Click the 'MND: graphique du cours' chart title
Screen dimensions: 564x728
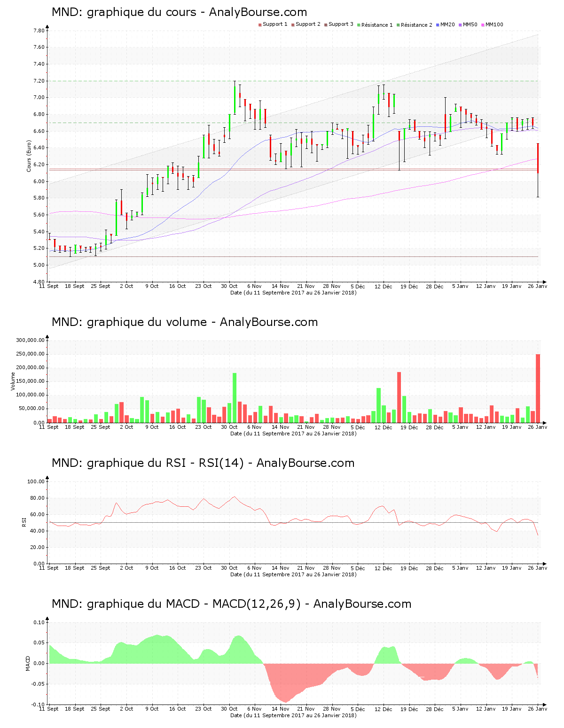179,12
